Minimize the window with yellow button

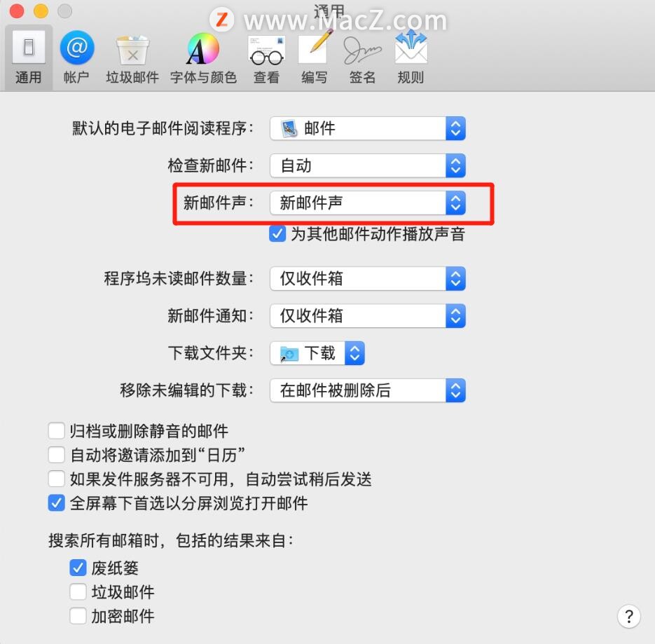[41, 11]
